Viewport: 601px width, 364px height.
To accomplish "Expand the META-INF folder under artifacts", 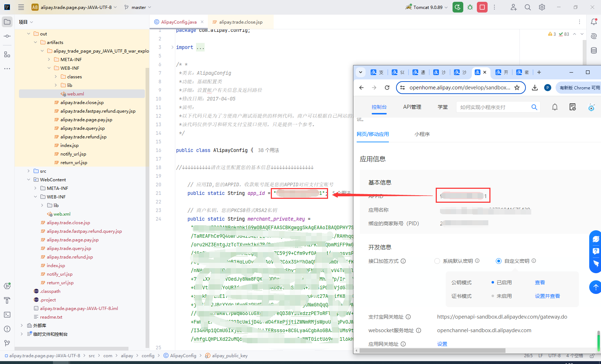I will (49, 59).
